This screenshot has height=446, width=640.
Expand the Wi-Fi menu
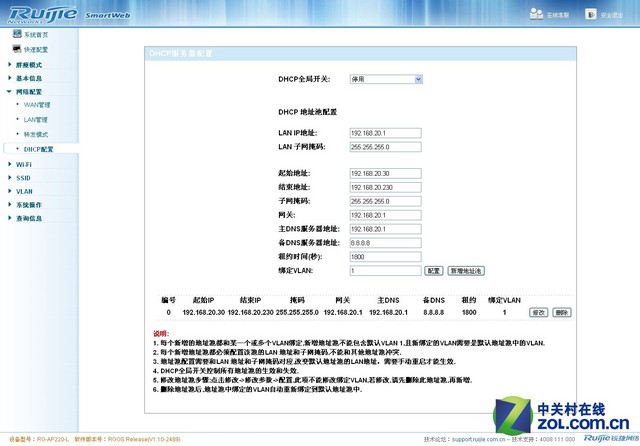click(x=23, y=164)
